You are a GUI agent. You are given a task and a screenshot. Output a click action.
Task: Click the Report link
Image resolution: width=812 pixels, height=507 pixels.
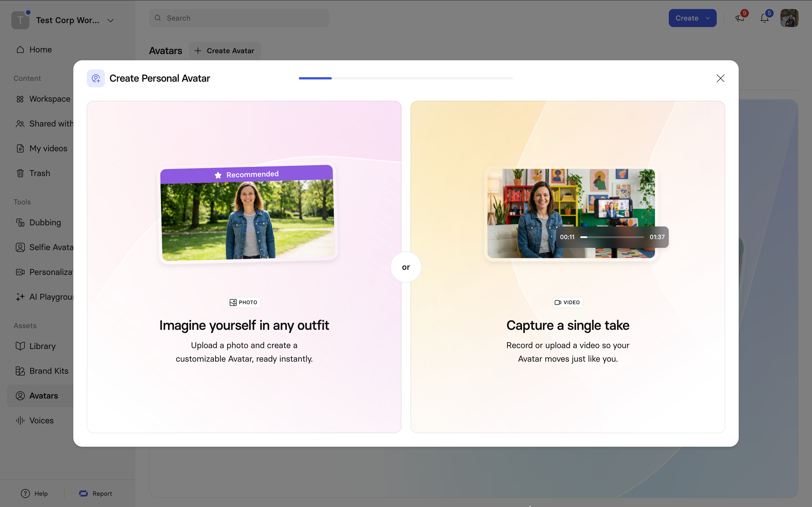click(102, 493)
